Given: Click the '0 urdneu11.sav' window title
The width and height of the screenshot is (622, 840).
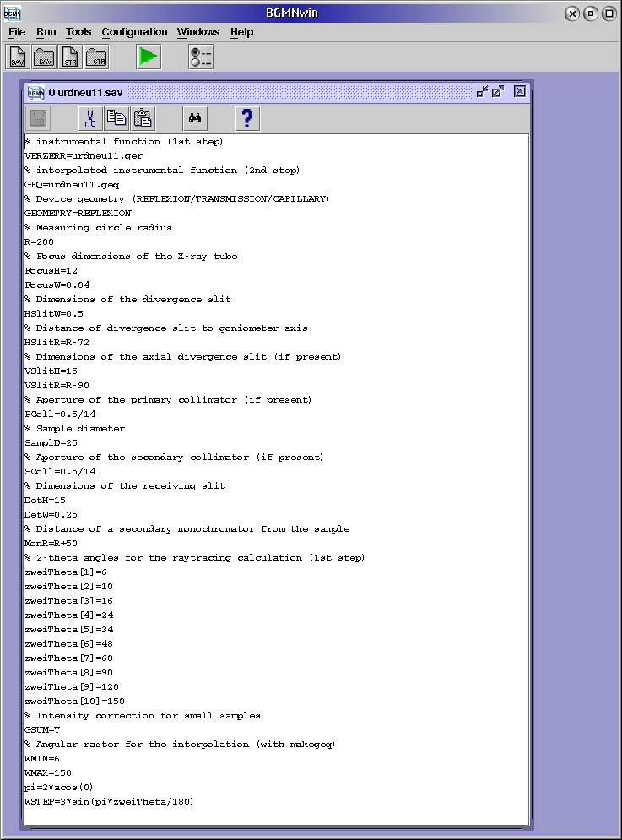Looking at the screenshot, I should click(86, 93).
